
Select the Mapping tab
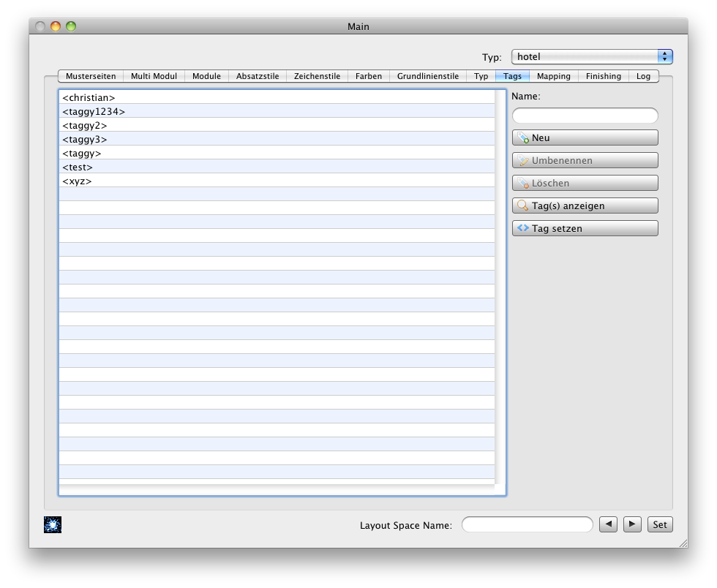553,76
